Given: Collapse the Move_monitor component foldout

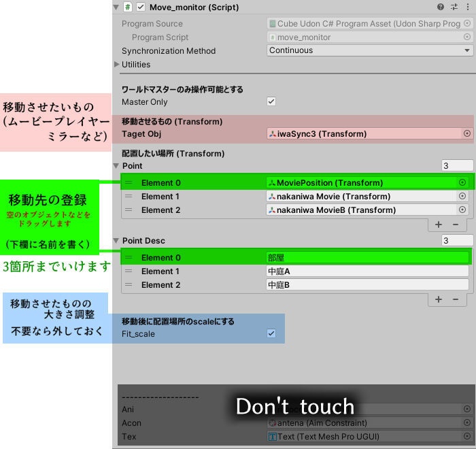Looking at the screenshot, I should coord(116,7).
